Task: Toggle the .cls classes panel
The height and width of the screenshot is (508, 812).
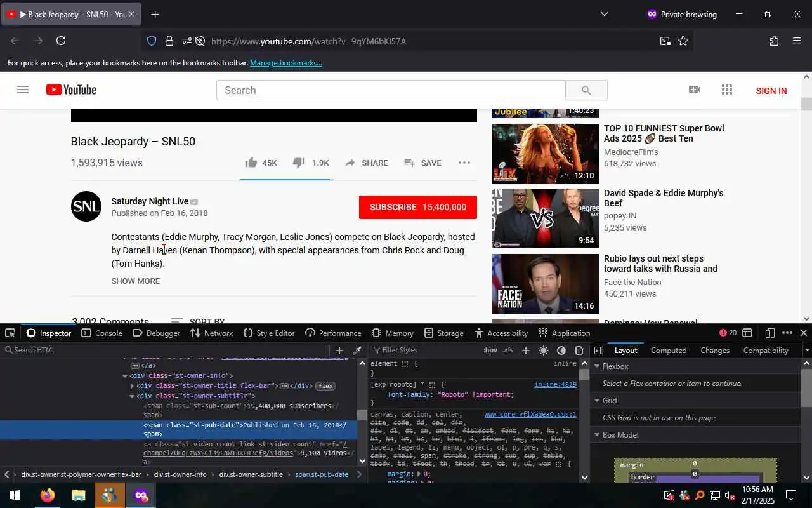Action: [x=508, y=350]
